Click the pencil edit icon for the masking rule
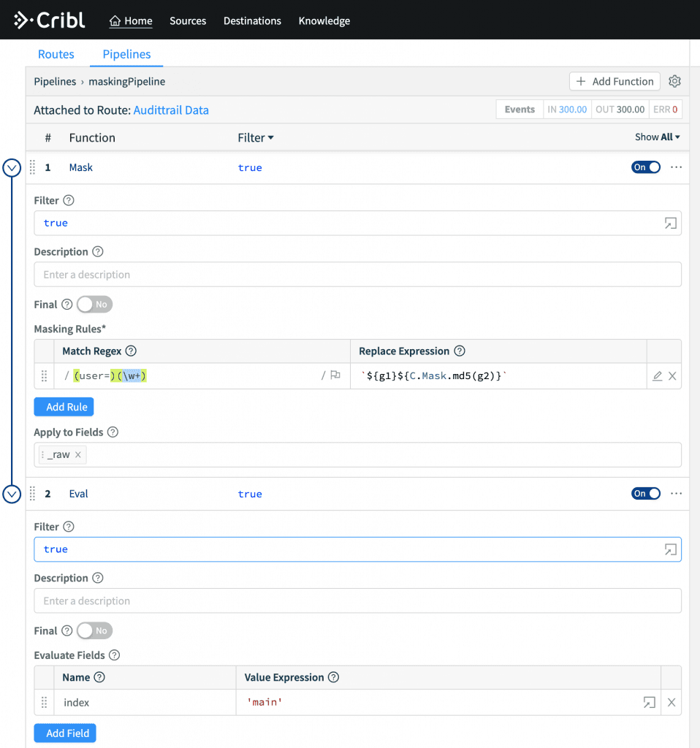Screen dimensions: 700x748 657,375
